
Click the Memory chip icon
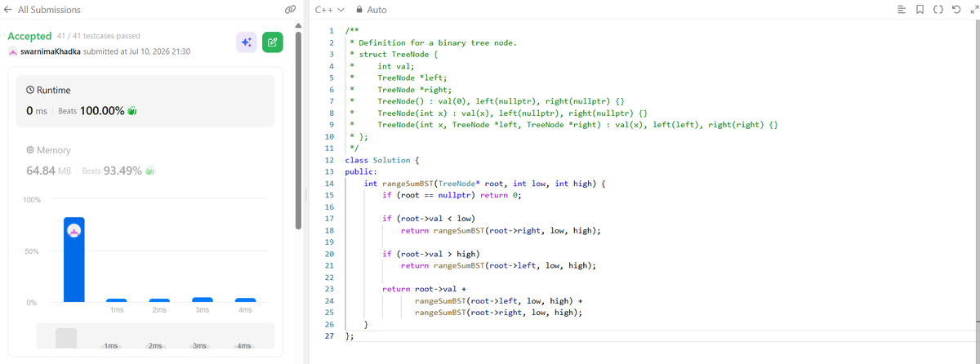(x=30, y=150)
